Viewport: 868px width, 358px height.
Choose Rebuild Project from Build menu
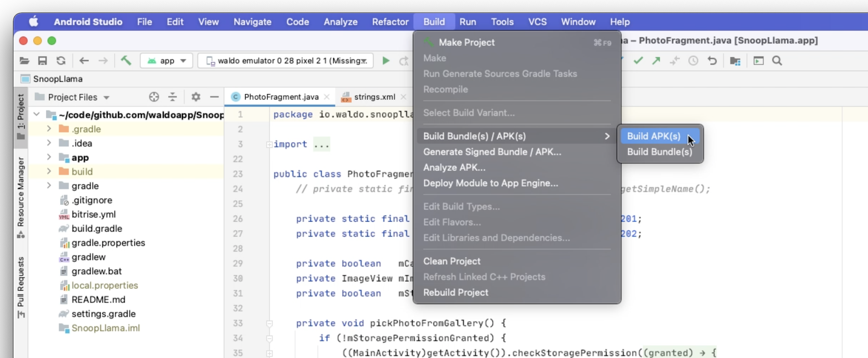click(517, 292)
